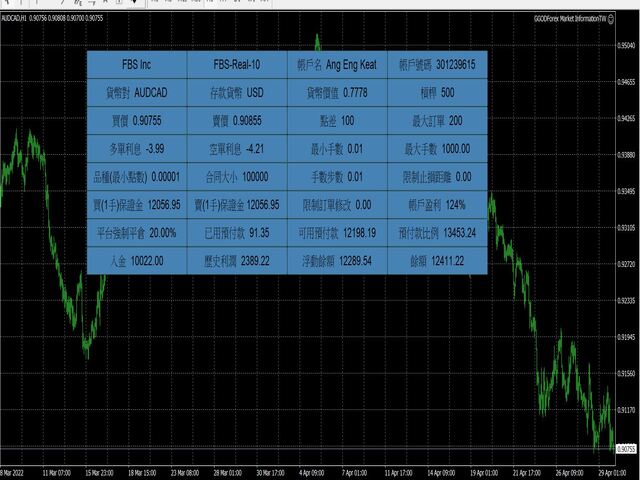
Task: Click the GOODForex Market InformationTW label
Action: pos(570,19)
